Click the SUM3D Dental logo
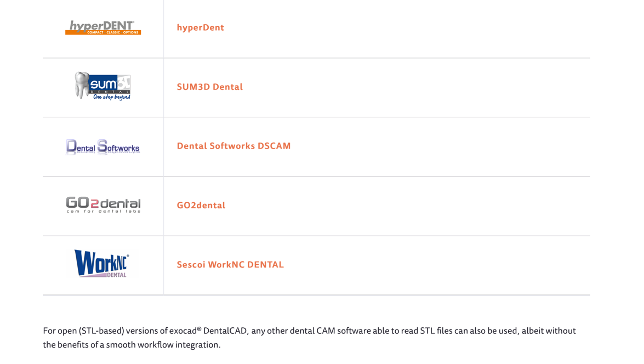644x364 pixels. (103, 86)
